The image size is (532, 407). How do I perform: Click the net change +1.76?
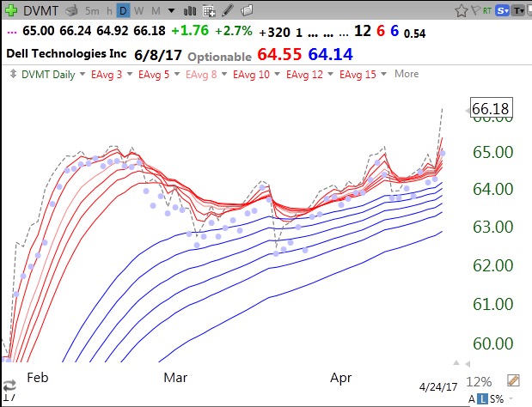pos(190,31)
